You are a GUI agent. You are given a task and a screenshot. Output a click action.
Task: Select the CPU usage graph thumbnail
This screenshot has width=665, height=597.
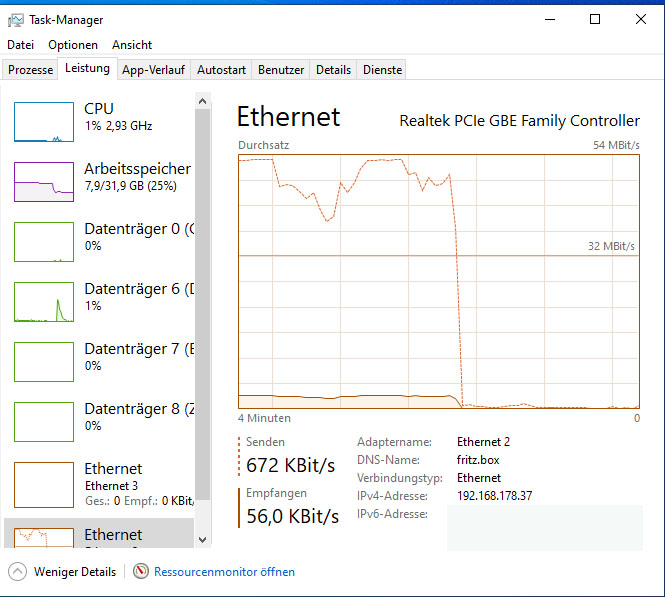[44, 121]
